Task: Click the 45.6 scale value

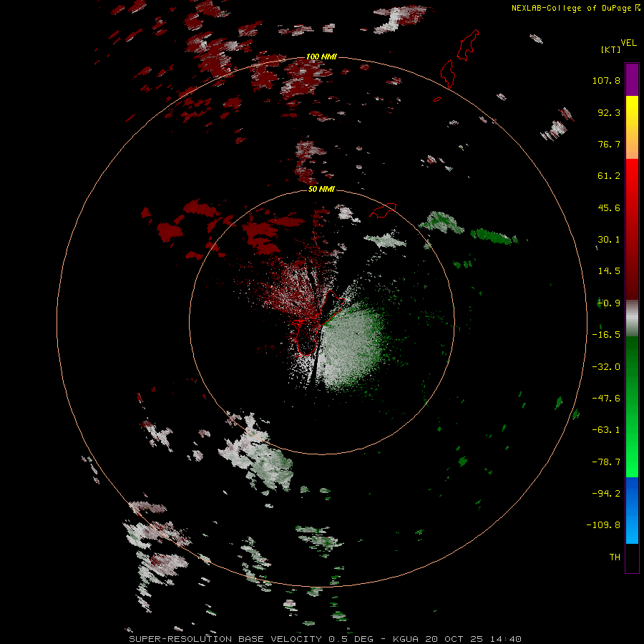Action: pyautogui.click(x=609, y=208)
